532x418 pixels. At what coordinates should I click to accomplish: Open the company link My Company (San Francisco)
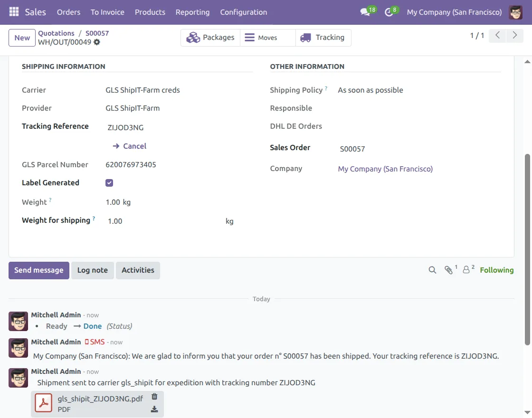click(385, 169)
